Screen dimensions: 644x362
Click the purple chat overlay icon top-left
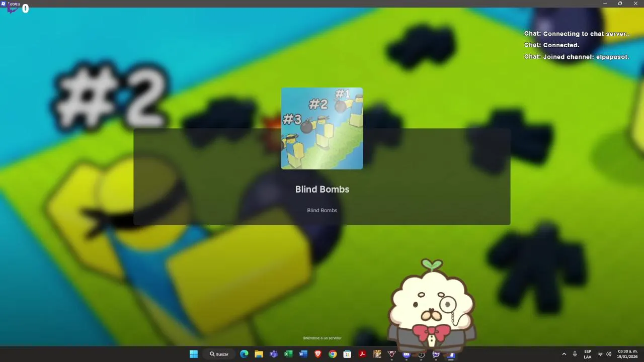click(13, 8)
